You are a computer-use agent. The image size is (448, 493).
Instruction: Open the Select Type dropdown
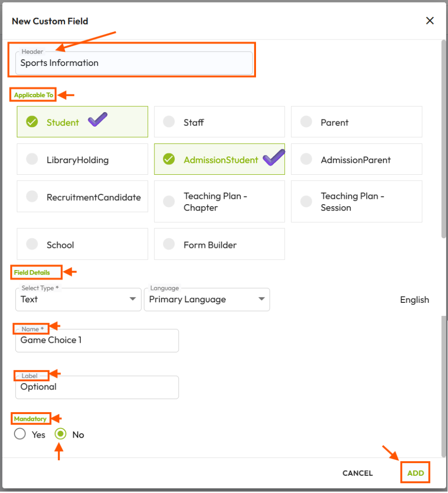click(78, 299)
